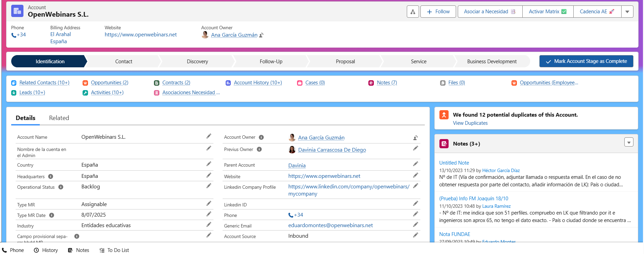
Task: Open the Untitled Note
Action: [454, 163]
